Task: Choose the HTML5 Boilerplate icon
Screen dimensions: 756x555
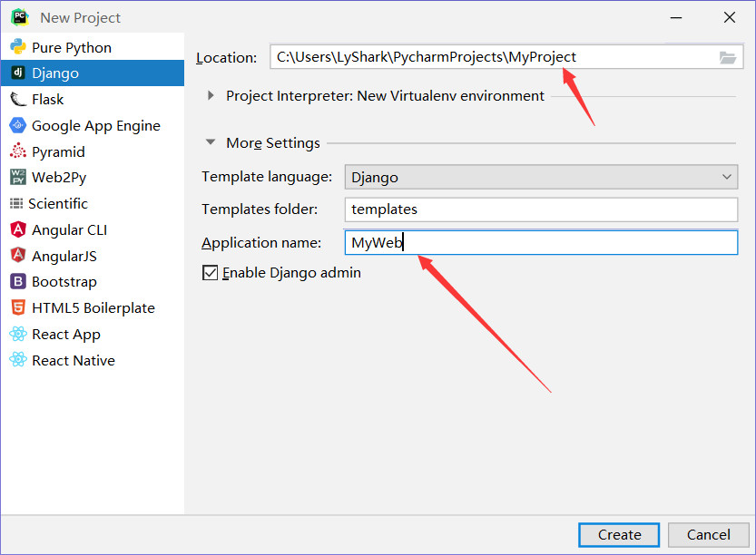Action: pyautogui.click(x=17, y=308)
